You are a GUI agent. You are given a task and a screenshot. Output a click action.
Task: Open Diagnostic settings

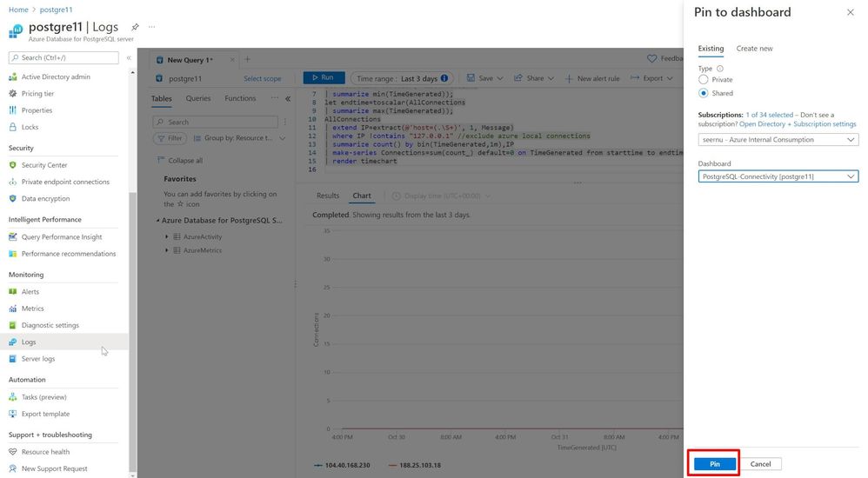tap(50, 325)
